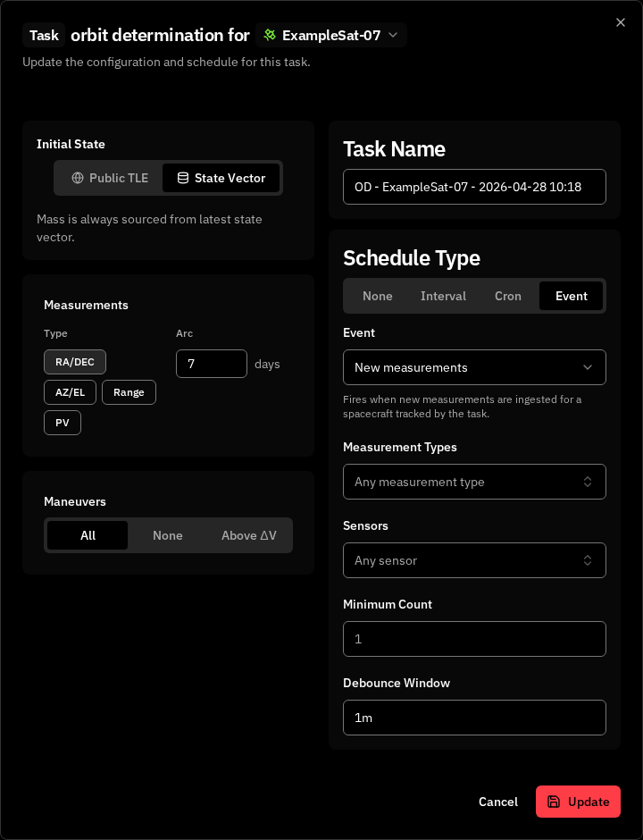Viewport: 643px width, 840px height.
Task: Click the Task badge label
Action: (44, 36)
